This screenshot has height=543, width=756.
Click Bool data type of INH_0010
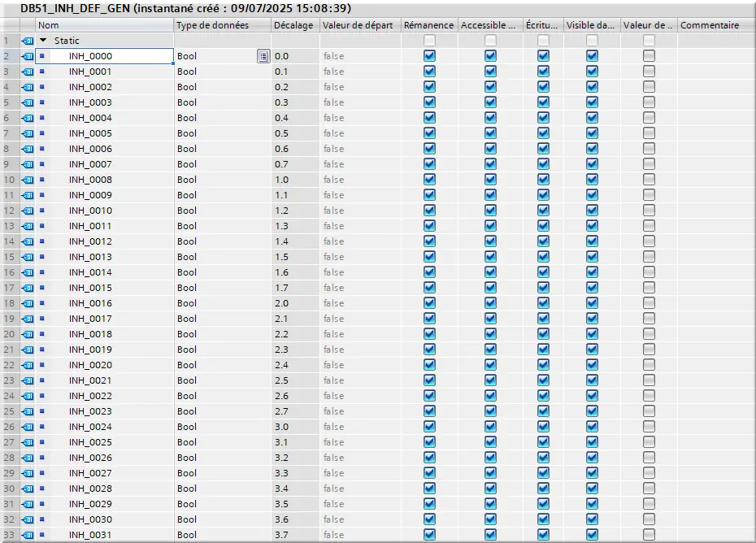tap(187, 211)
